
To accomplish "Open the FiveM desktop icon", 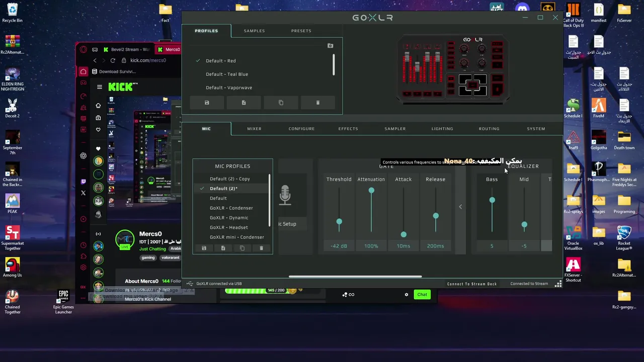I will coord(598,108).
